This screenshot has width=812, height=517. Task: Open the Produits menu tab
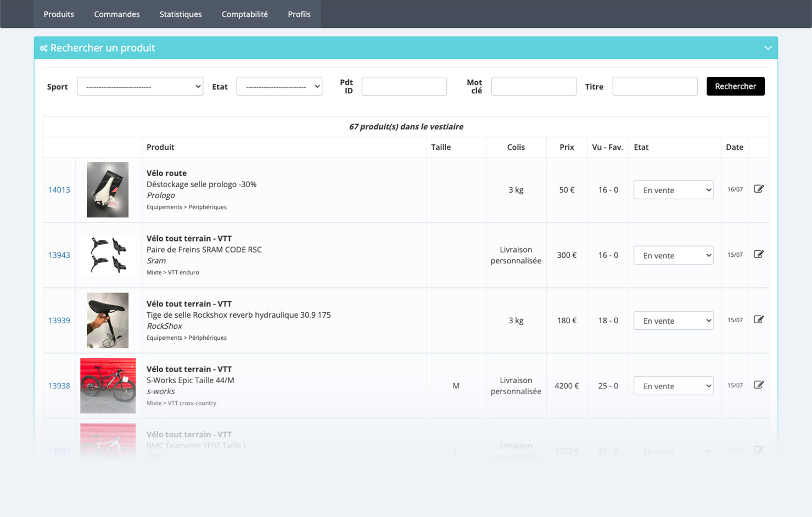[59, 14]
